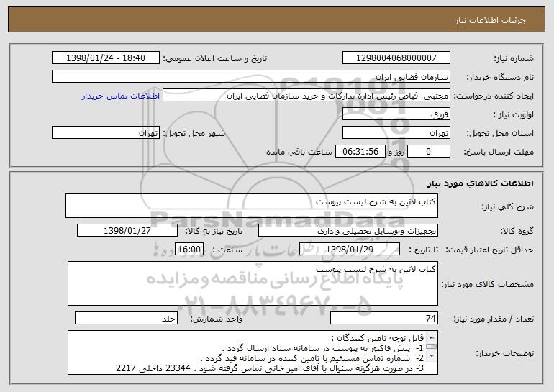Image resolution: width=554 pixels, height=392 pixels.
Task: Click the general need description text area
Action: pyautogui.click(x=252, y=206)
